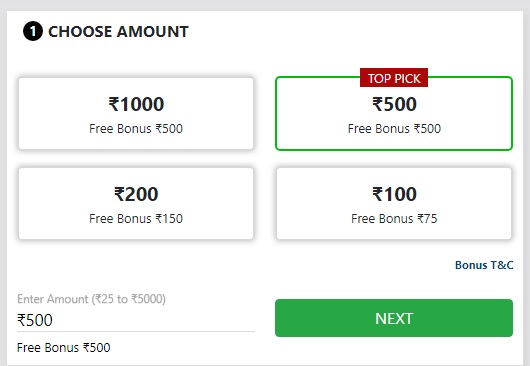Image resolution: width=530 pixels, height=366 pixels.
Task: Select the ₹1000 amount card
Action: pyautogui.click(x=136, y=114)
